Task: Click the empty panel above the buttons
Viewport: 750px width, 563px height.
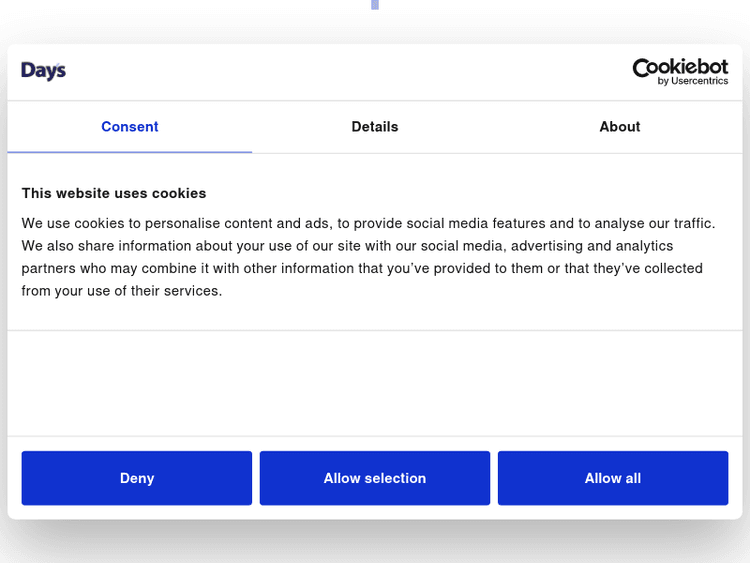Action: [375, 383]
